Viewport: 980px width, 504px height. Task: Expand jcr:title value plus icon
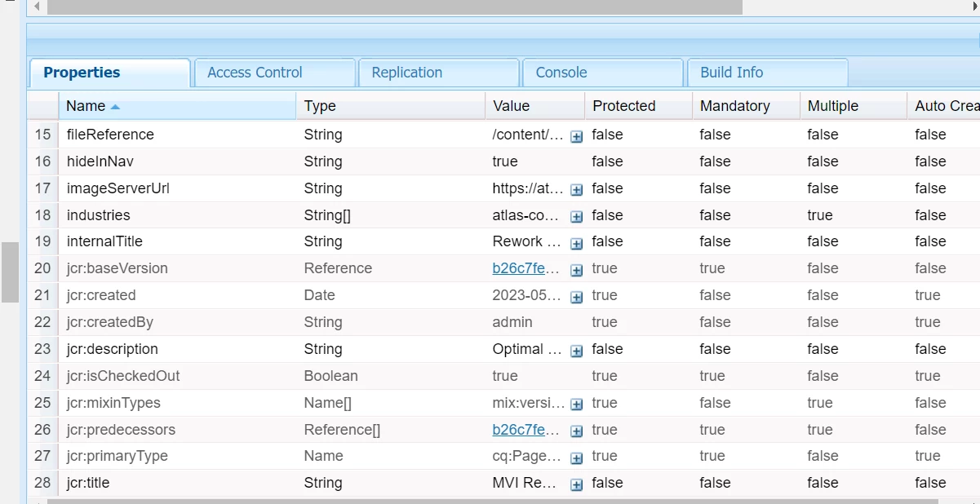(x=576, y=484)
